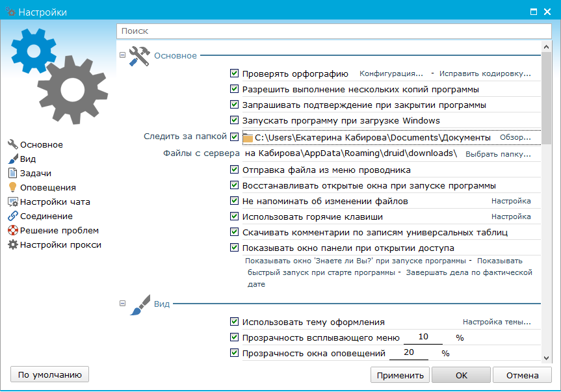The width and height of the screenshot is (561, 392).
Task: Click the light bulb icon for Оповещения
Action: tap(12, 188)
